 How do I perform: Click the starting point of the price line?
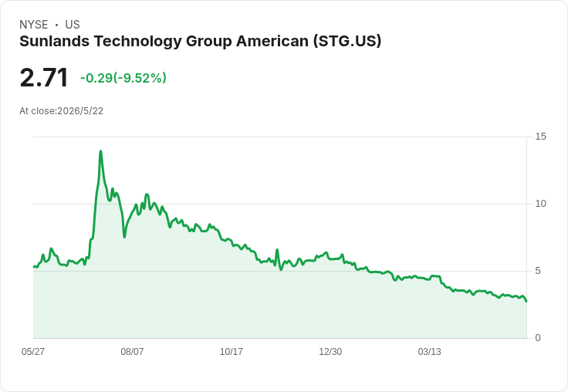pyautogui.click(x=34, y=267)
